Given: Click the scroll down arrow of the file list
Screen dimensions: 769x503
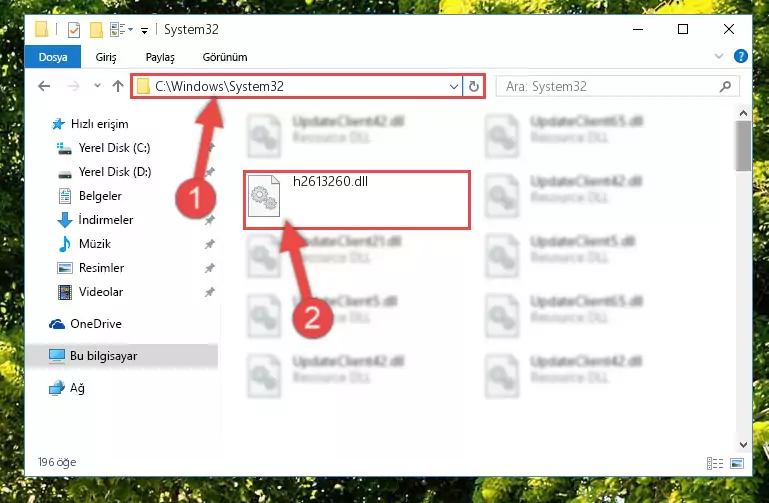Looking at the screenshot, I should tap(743, 445).
